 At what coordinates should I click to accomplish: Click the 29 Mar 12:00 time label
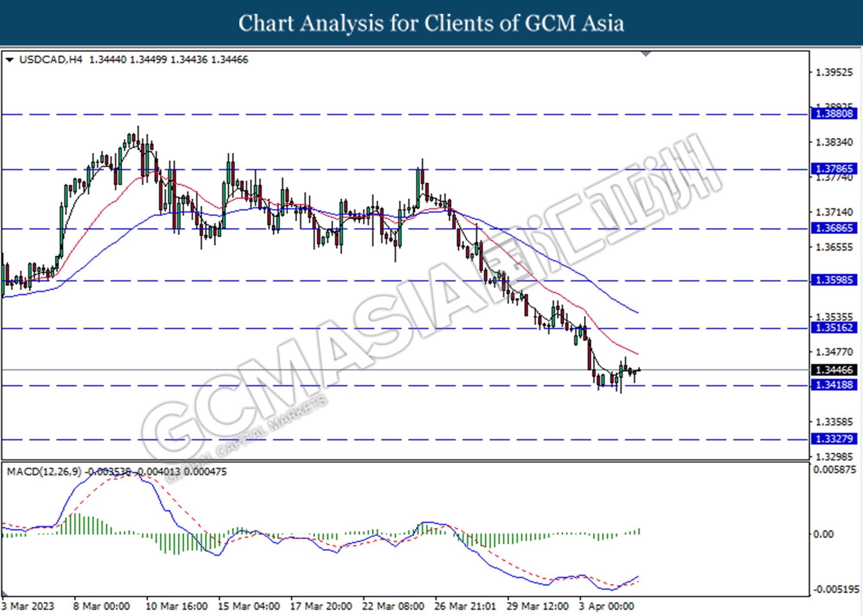click(537, 607)
